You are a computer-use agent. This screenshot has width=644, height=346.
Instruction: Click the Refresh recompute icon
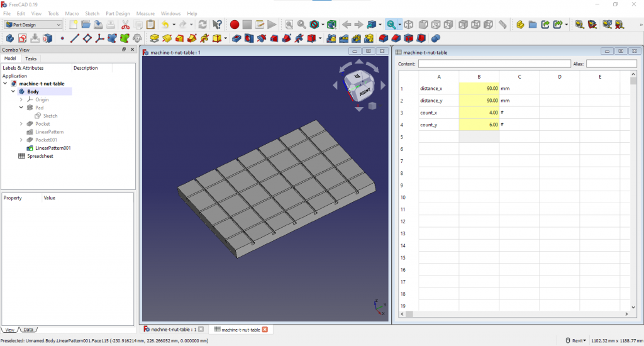click(203, 25)
